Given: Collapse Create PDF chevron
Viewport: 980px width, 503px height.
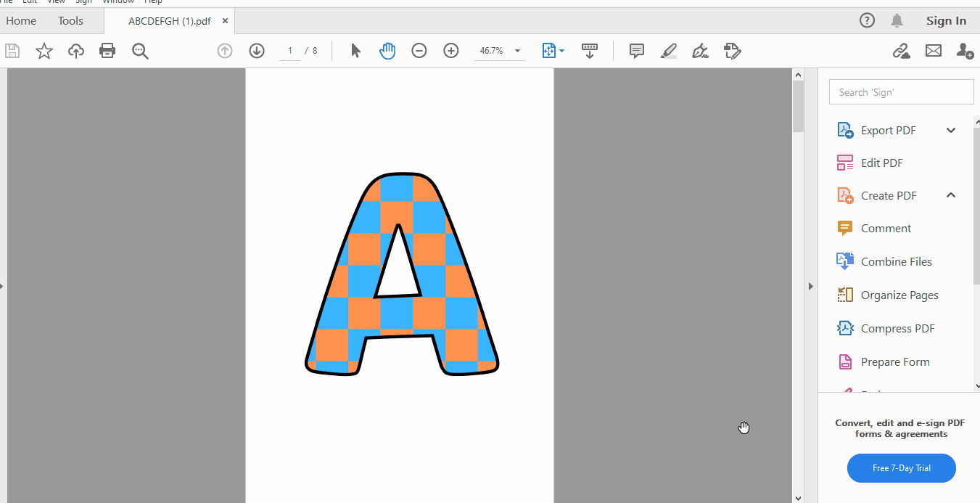Looking at the screenshot, I should pyautogui.click(x=951, y=195).
